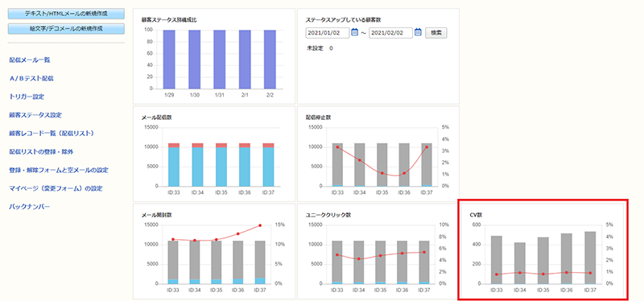Image resolution: width=644 pixels, height=301 pixels.
Task: Click the 配信停止数 chart title
Action: click(x=318, y=117)
